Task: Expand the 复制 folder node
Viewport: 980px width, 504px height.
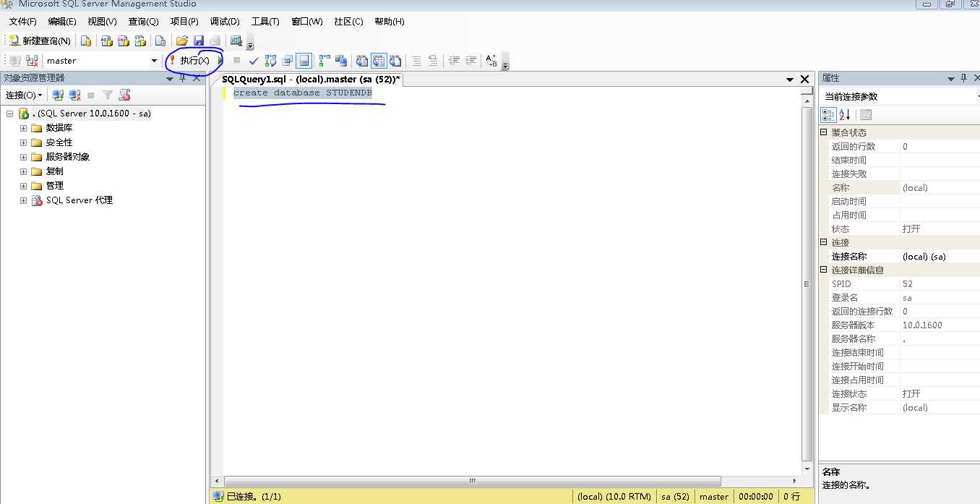Action: pos(23,171)
